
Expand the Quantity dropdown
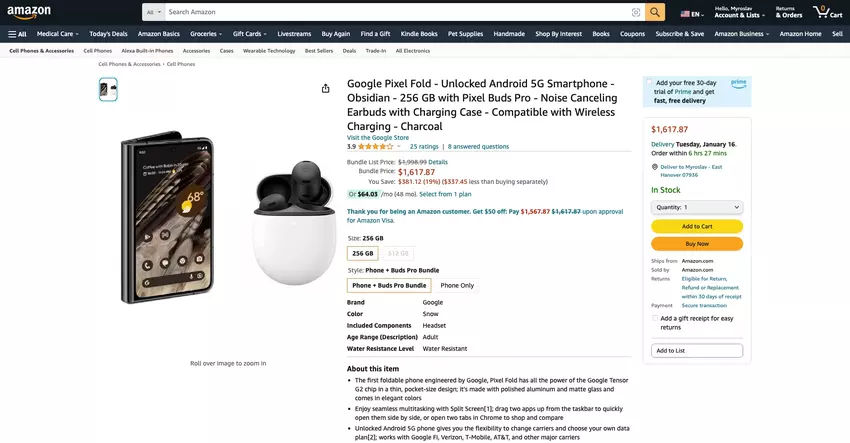[x=697, y=207]
